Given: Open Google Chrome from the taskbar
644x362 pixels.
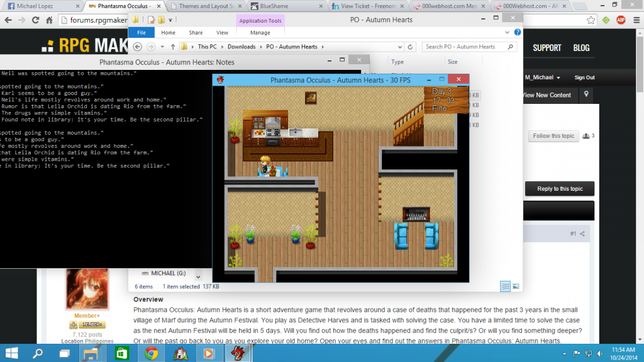Looking at the screenshot, I should [151, 353].
